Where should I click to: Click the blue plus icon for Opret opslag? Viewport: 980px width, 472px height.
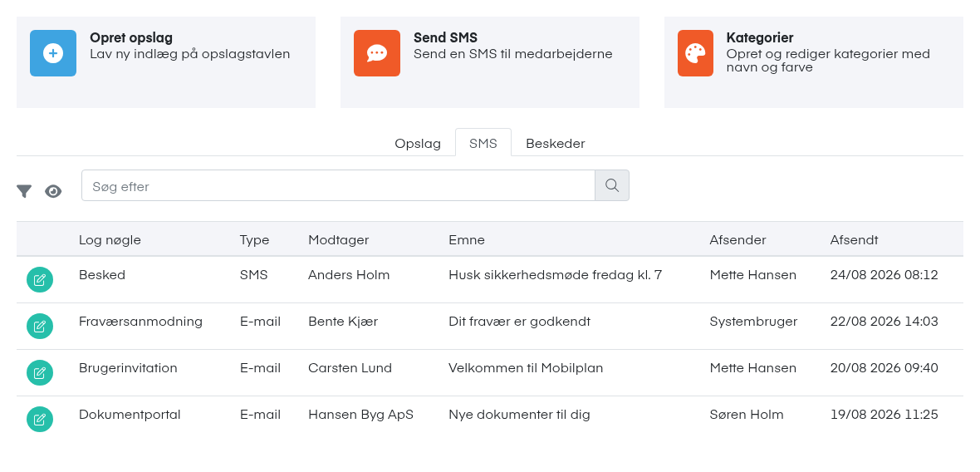[x=53, y=53]
